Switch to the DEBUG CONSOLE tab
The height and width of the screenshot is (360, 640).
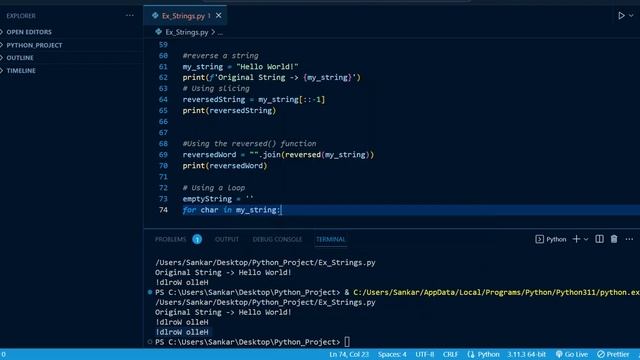pyautogui.click(x=277, y=239)
